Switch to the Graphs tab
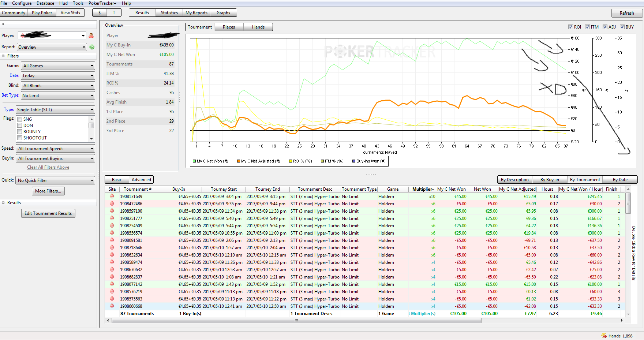Image resolution: width=644 pixels, height=340 pixels. tap(223, 13)
